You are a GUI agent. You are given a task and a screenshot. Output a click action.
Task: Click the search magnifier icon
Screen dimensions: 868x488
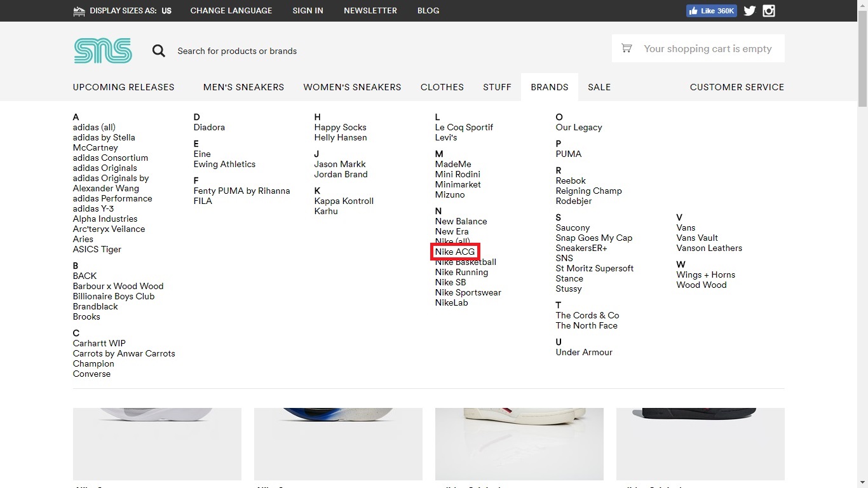point(158,51)
